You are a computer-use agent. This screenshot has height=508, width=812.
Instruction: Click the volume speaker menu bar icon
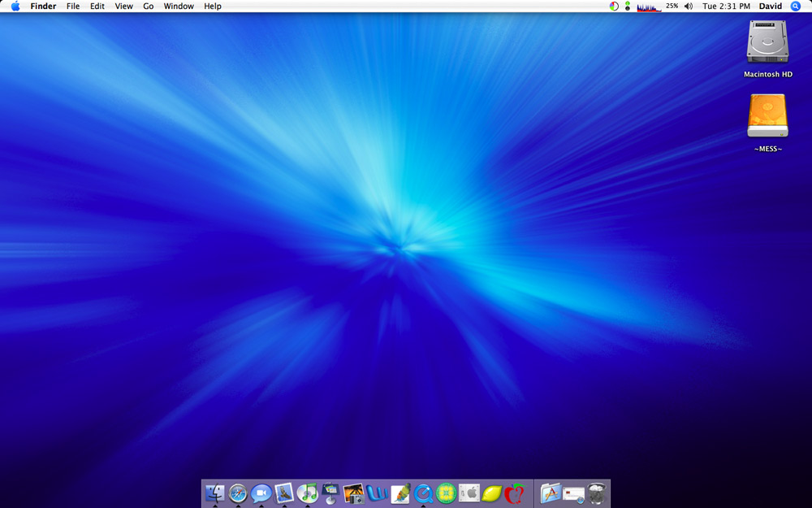[x=689, y=7]
